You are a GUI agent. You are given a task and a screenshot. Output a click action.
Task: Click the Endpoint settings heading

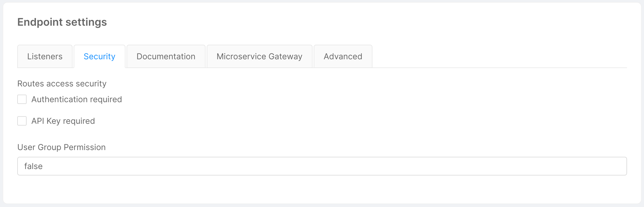coord(62,22)
